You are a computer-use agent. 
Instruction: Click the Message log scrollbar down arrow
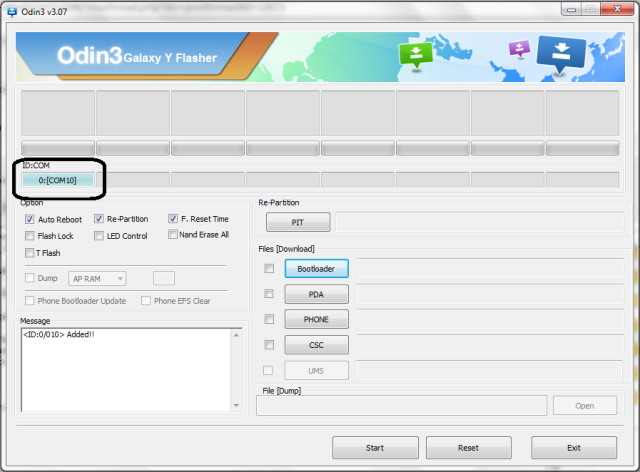pyautogui.click(x=236, y=405)
